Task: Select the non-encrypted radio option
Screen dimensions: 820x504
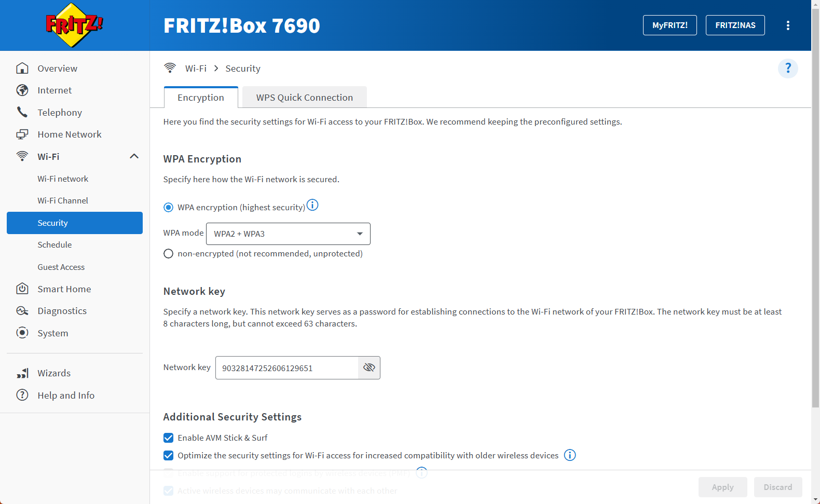Action: pos(168,254)
